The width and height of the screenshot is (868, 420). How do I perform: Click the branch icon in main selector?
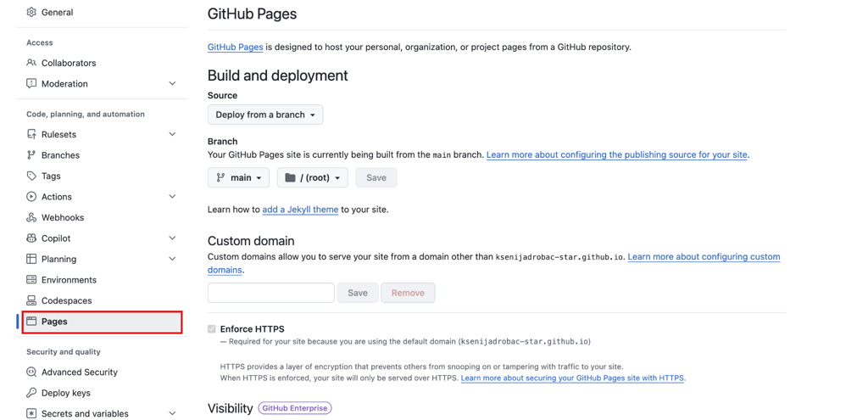[x=220, y=178]
